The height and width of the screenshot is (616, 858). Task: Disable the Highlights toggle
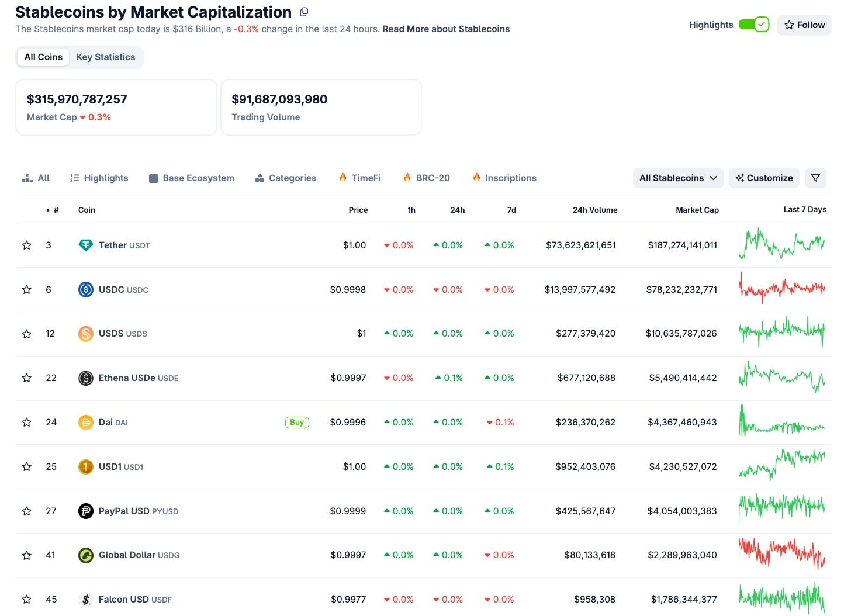click(x=754, y=25)
